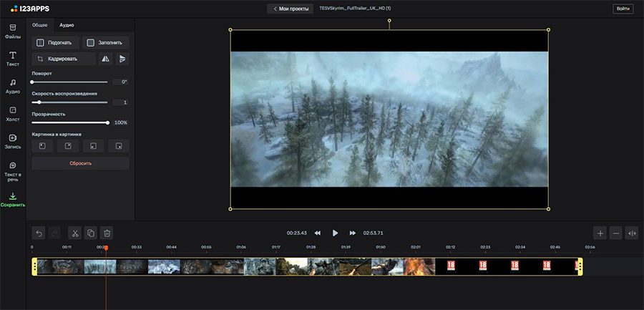Click the 02:01 mark on timeline ruler
This screenshot has width=644, height=310.
tap(416, 248)
